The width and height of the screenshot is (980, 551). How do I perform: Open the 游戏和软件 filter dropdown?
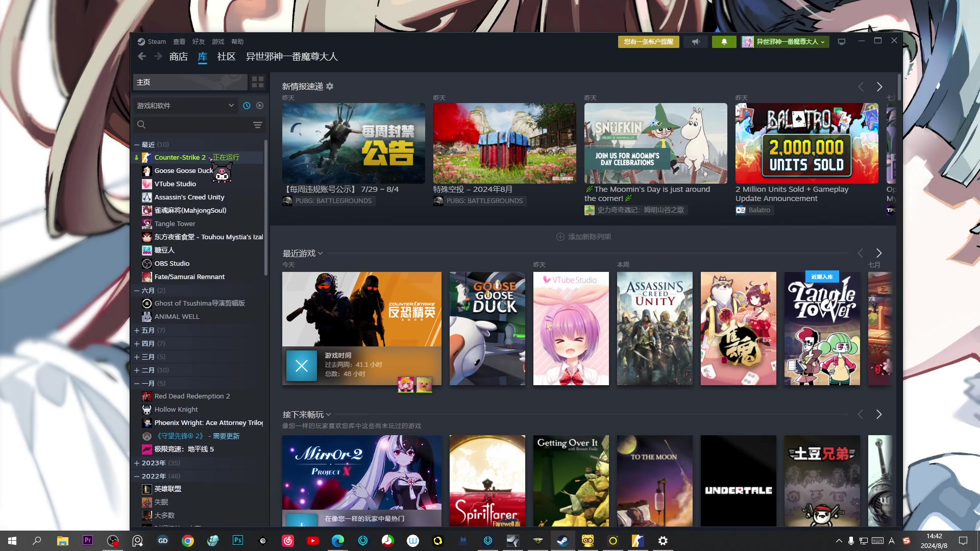click(185, 106)
